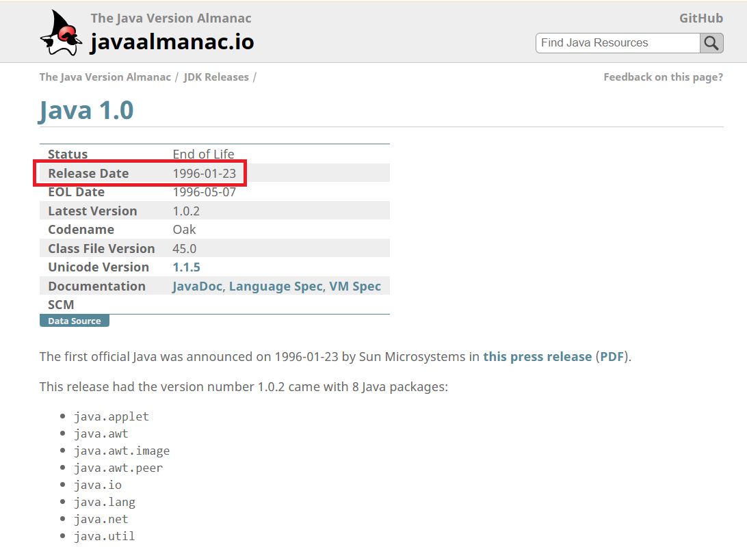The width and height of the screenshot is (747, 560).
Task: Click the SCM row label
Action: point(61,305)
